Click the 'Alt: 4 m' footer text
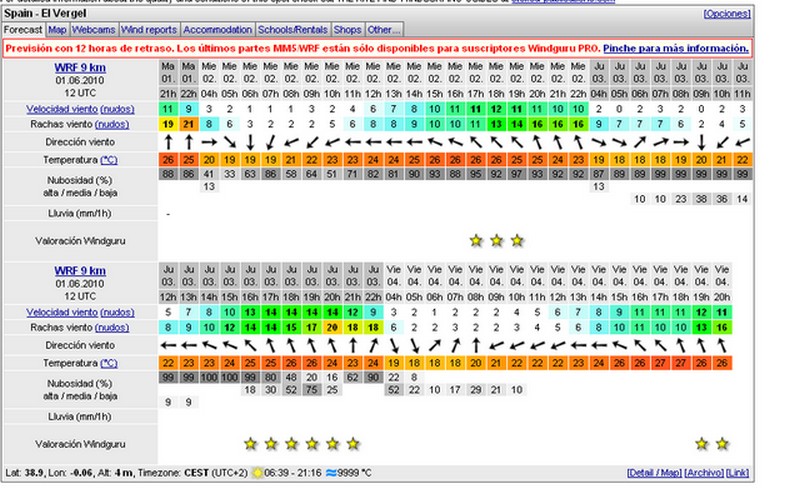Image resolution: width=800 pixels, height=494 pixels. [116, 473]
